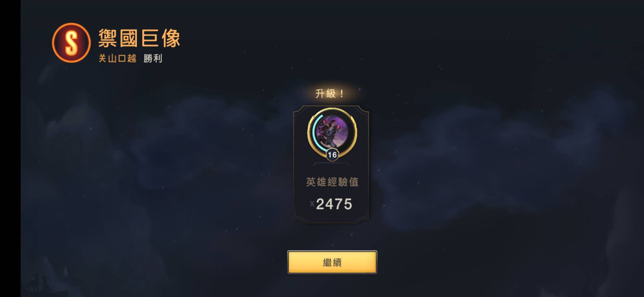The width and height of the screenshot is (644, 297).
Task: Tap the small x multiplier before 2475
Action: (x=312, y=204)
